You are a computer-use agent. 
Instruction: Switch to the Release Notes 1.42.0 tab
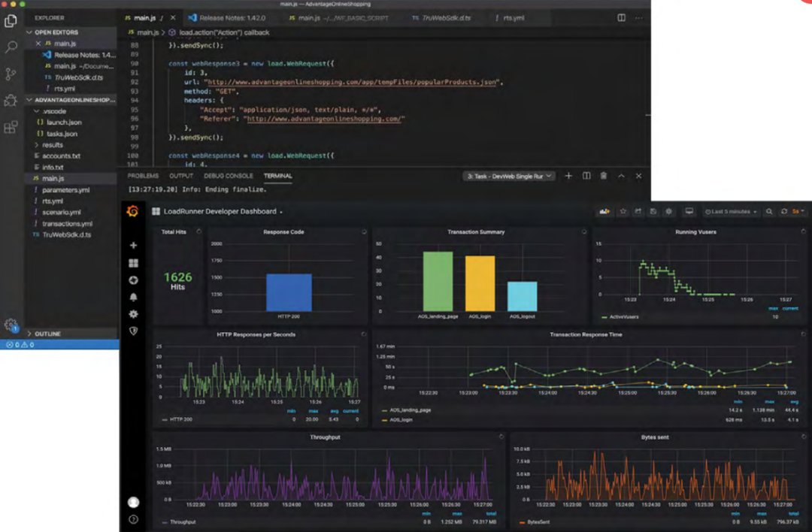226,17
